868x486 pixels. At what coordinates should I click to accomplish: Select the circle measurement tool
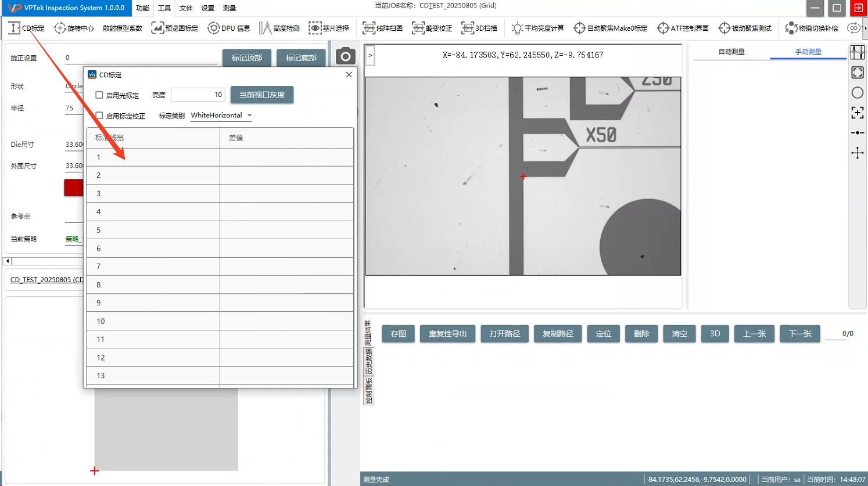(857, 93)
